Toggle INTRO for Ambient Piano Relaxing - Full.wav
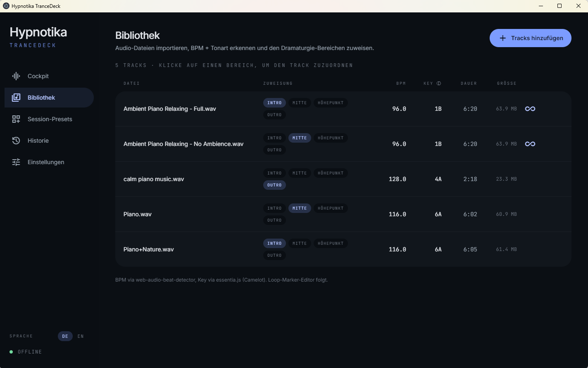This screenshot has width=588, height=368. (x=274, y=103)
